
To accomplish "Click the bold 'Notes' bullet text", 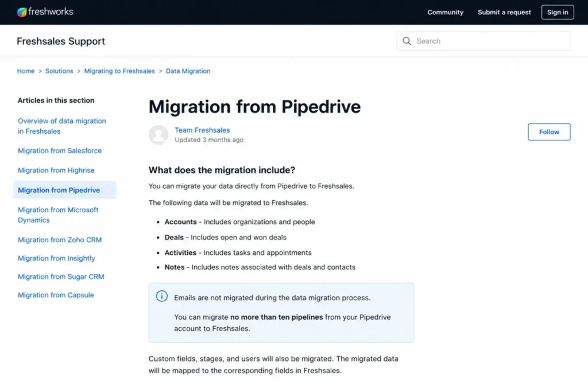I will point(175,267).
